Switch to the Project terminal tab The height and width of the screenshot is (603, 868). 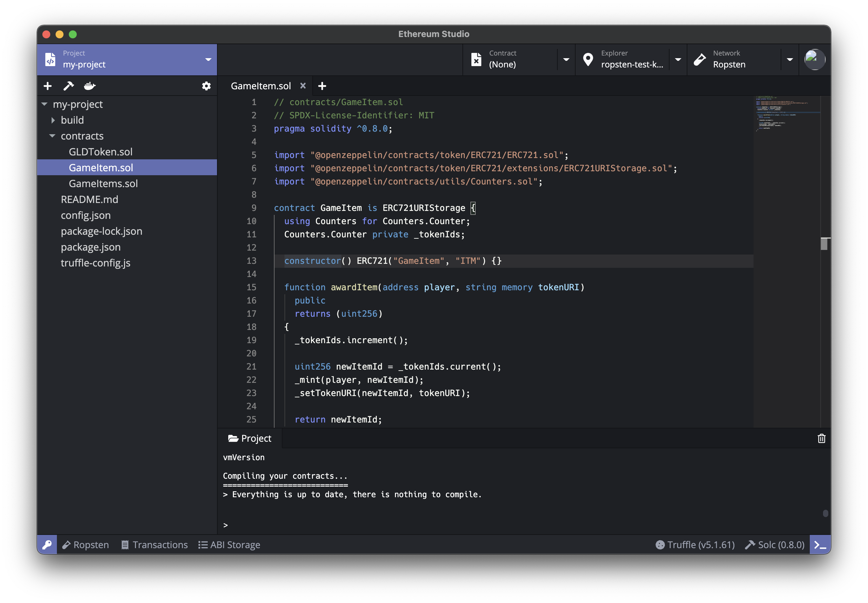coord(250,438)
